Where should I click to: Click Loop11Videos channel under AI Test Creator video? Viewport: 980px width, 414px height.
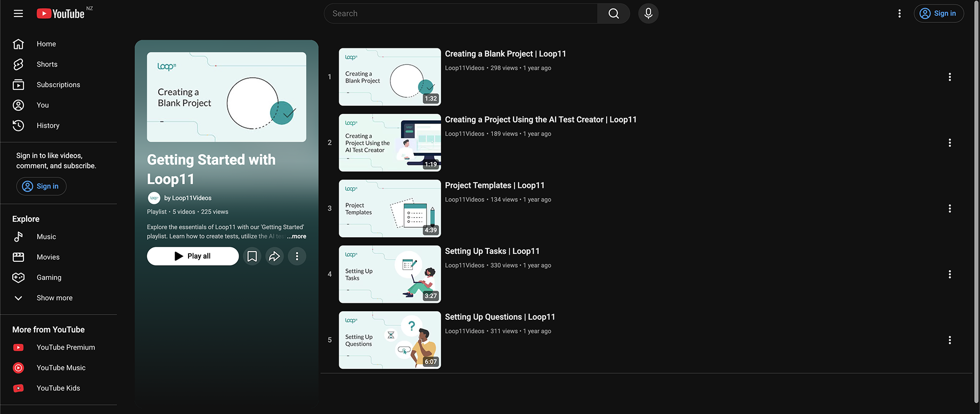[464, 134]
